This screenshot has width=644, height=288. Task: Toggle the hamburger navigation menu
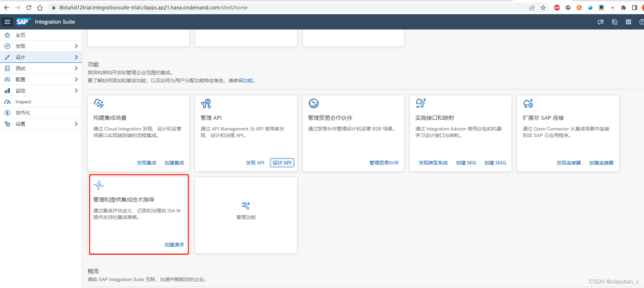point(7,22)
